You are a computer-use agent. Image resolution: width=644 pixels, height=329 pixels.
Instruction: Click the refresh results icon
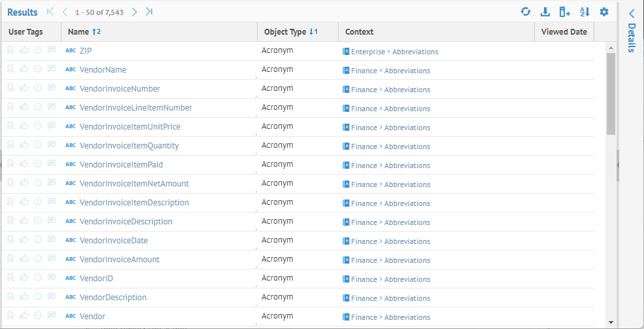[x=526, y=12]
